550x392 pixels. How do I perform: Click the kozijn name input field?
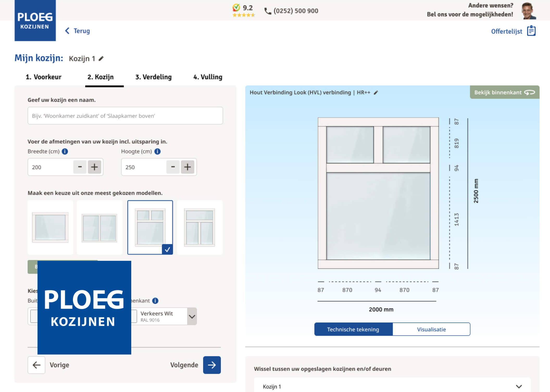click(x=125, y=116)
